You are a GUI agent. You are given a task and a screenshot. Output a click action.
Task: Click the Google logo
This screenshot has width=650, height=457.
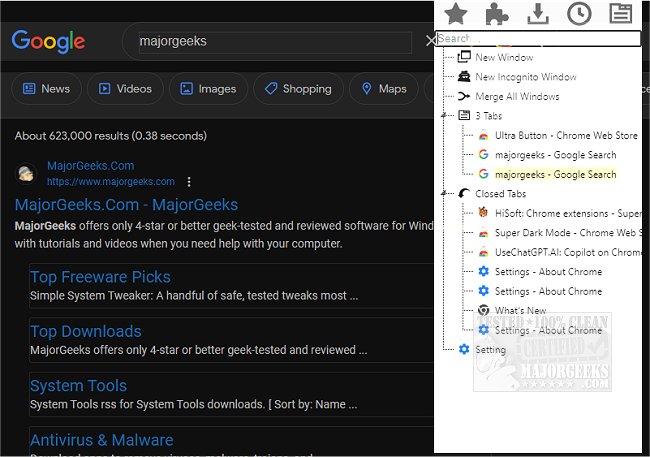48,41
